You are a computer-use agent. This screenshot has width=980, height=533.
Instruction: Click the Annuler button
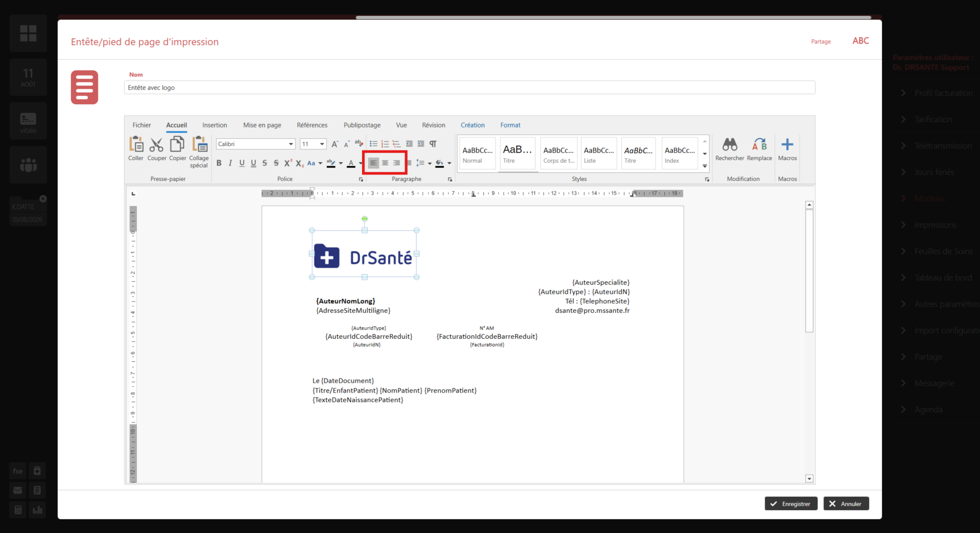pos(846,504)
